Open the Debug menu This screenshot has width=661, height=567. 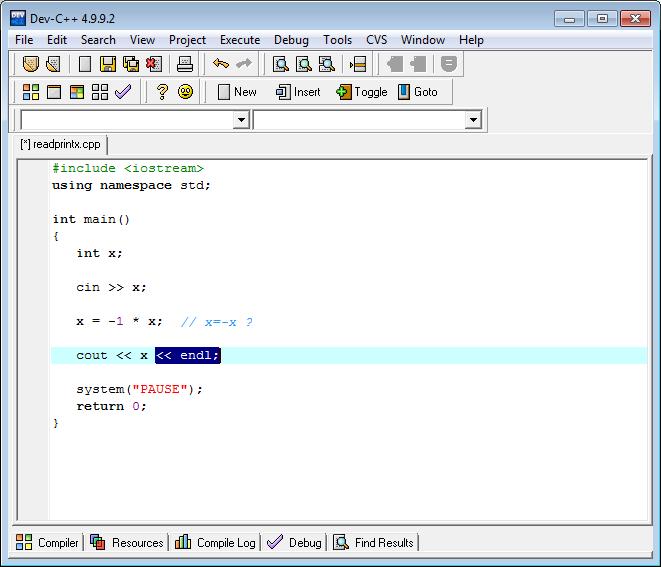point(291,40)
